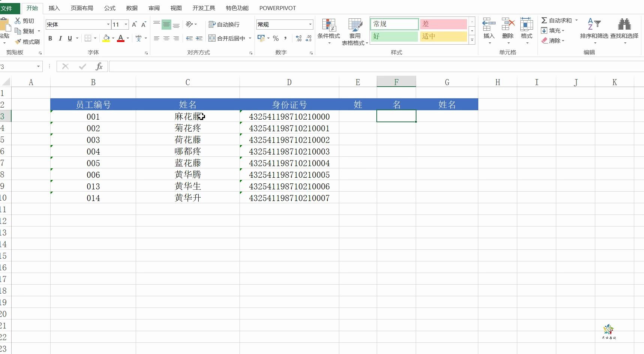Switch to the 插入 ribbon tab

tap(54, 8)
